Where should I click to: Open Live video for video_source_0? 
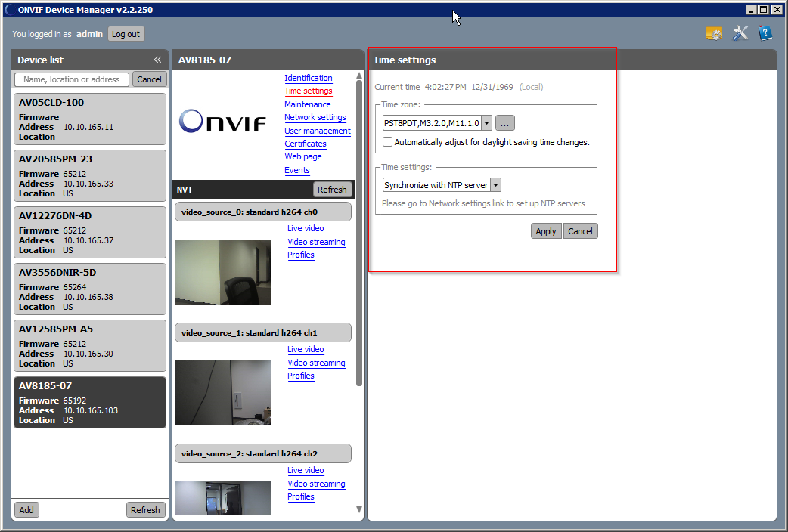click(306, 228)
